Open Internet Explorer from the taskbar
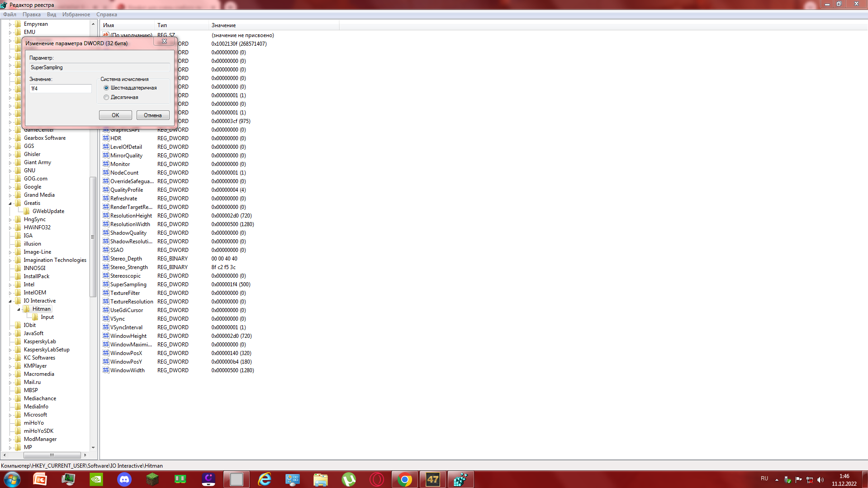Viewport: 868px width, 488px height. [264, 479]
